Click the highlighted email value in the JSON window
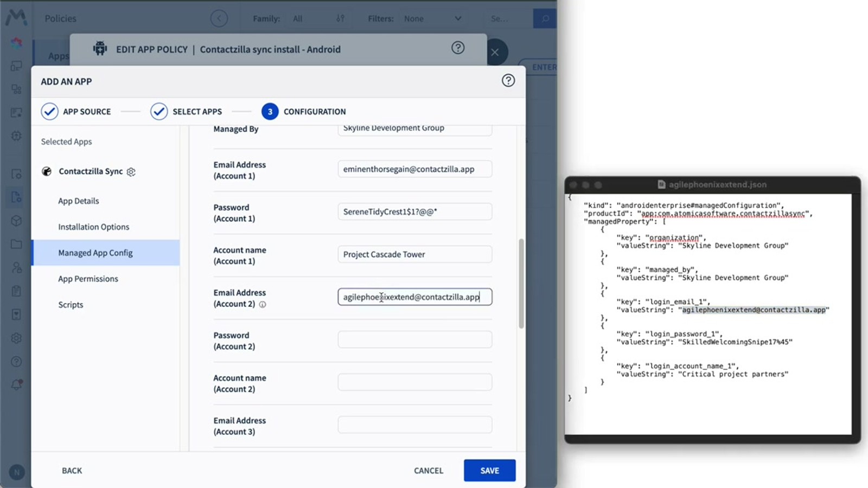 coord(754,310)
